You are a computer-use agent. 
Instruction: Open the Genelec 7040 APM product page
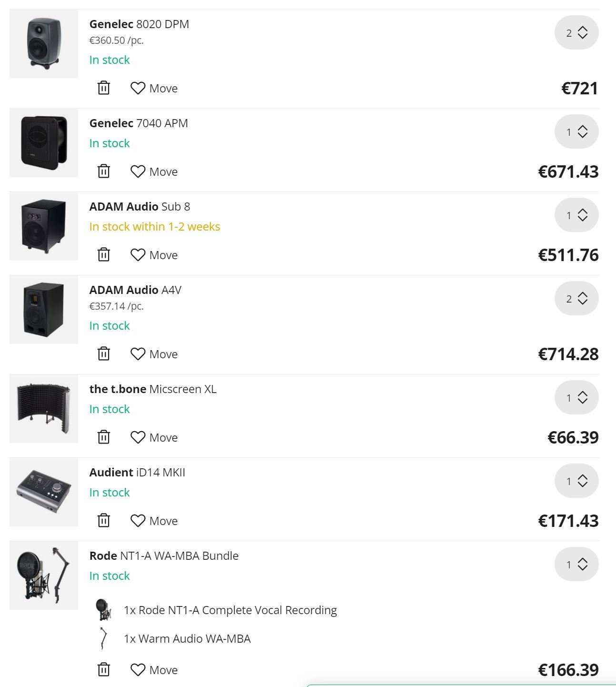139,123
